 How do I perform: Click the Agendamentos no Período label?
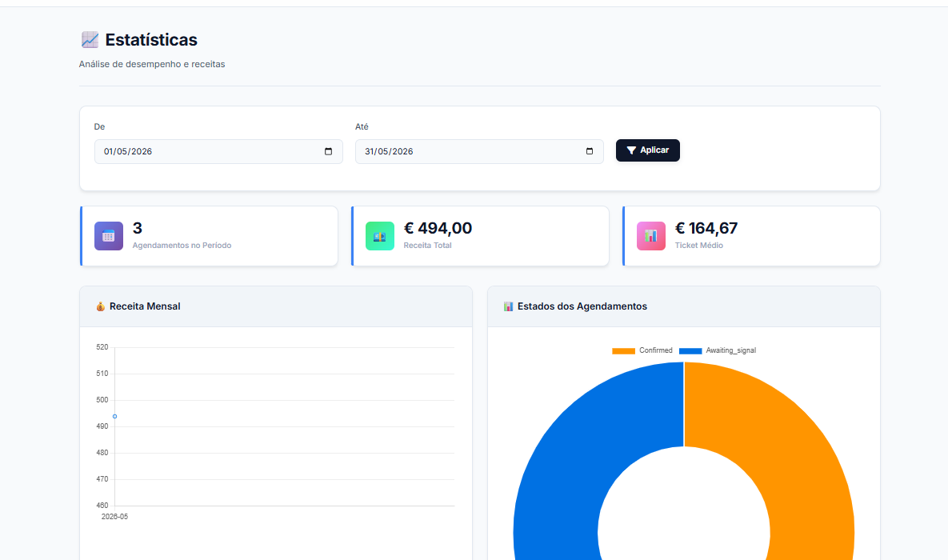pyautogui.click(x=182, y=246)
